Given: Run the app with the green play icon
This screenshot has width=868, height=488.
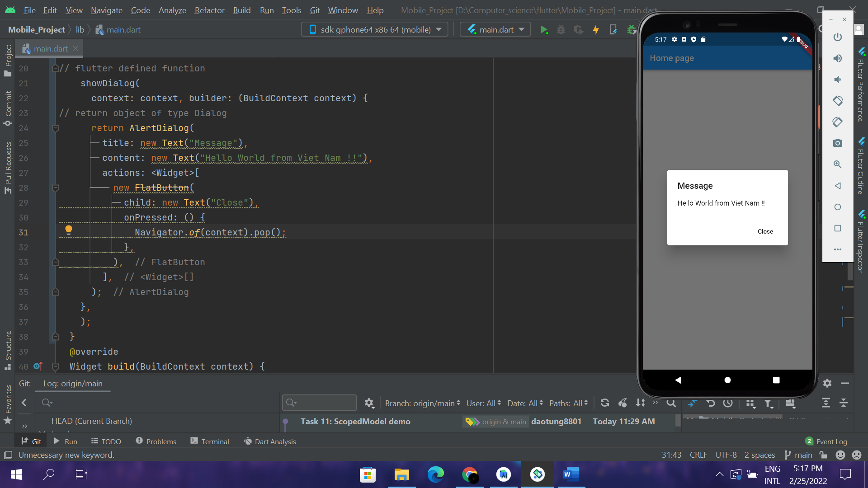Looking at the screenshot, I should (x=544, y=29).
